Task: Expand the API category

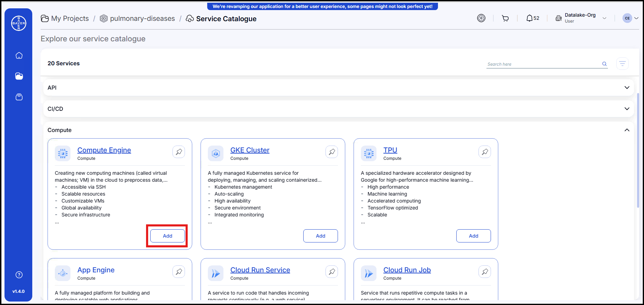Action: [x=339, y=88]
